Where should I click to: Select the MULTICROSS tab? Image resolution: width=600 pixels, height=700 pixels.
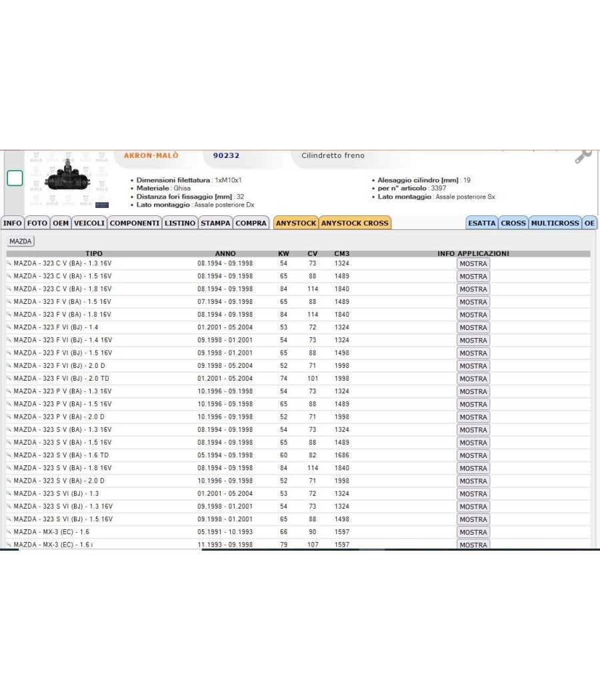point(555,223)
